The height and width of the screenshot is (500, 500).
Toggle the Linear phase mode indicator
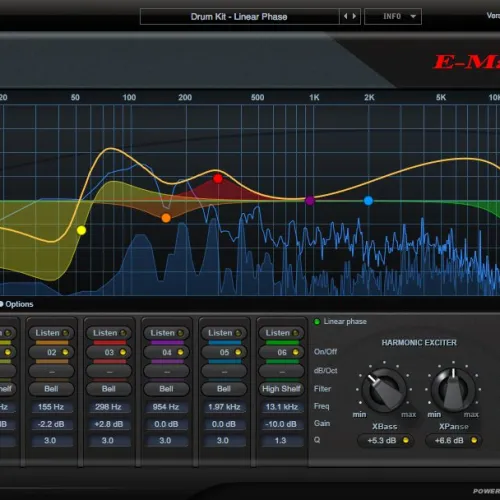tap(317, 322)
